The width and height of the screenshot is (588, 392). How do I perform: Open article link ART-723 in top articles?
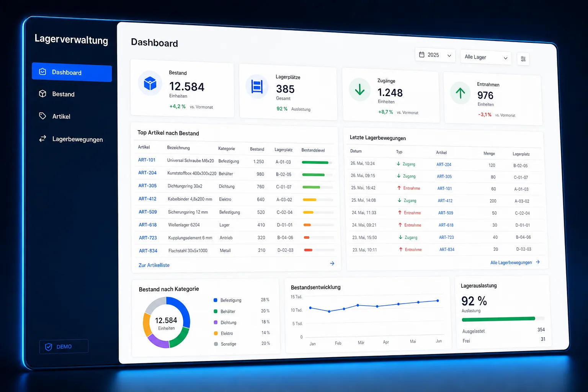pos(148,238)
